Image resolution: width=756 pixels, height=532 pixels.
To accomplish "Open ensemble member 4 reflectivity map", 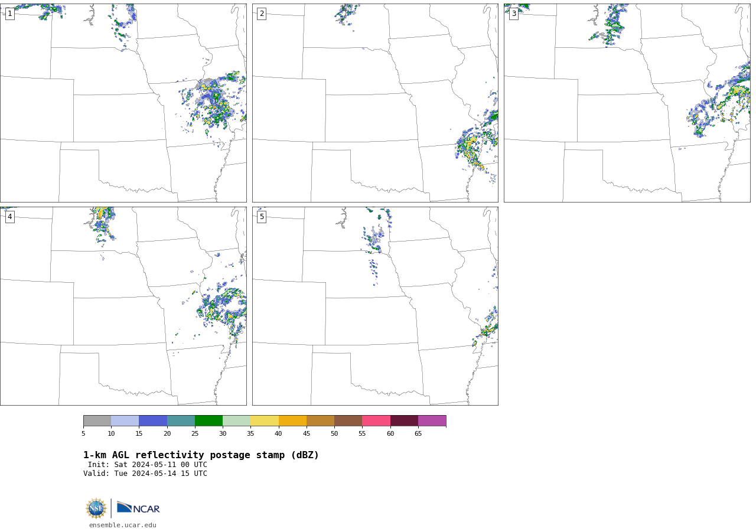I will [123, 306].
